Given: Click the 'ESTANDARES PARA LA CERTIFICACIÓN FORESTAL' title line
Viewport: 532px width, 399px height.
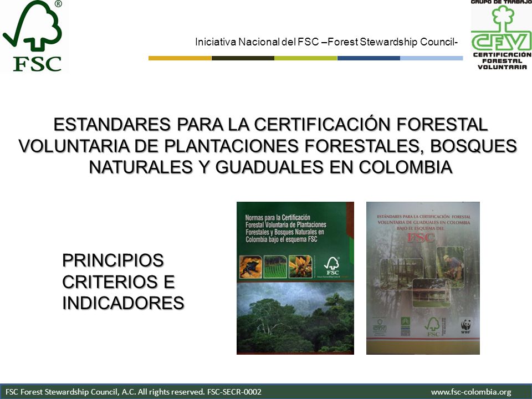Looking at the screenshot, I should tap(270, 124).
